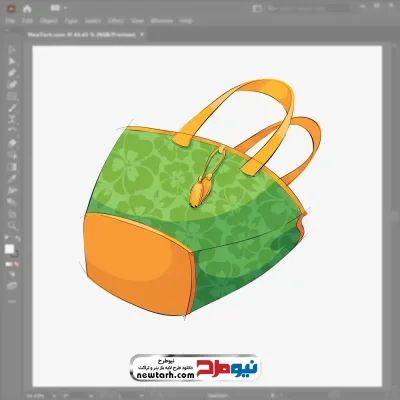Open the Effect menu
Image resolution: width=400 pixels, height=400 pixels.
tap(116, 21)
